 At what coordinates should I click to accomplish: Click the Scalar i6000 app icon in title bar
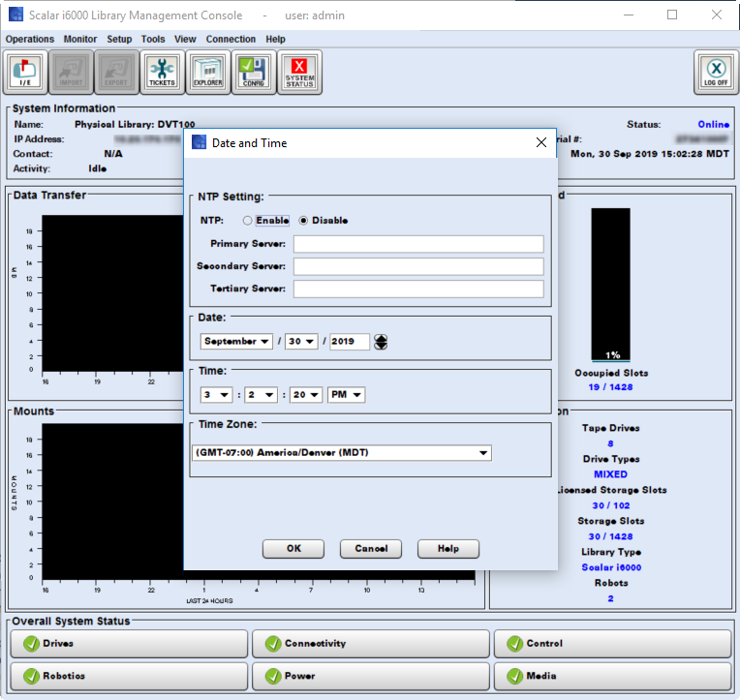coord(16,15)
